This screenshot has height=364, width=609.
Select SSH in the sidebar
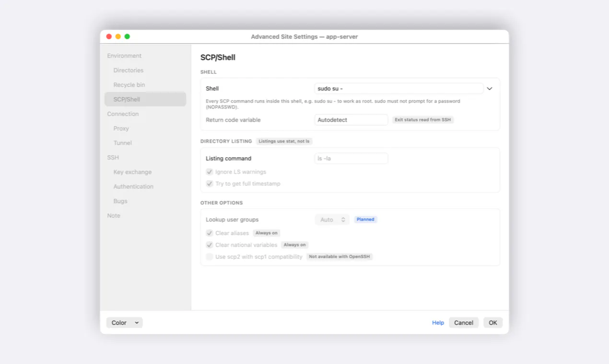coord(113,158)
